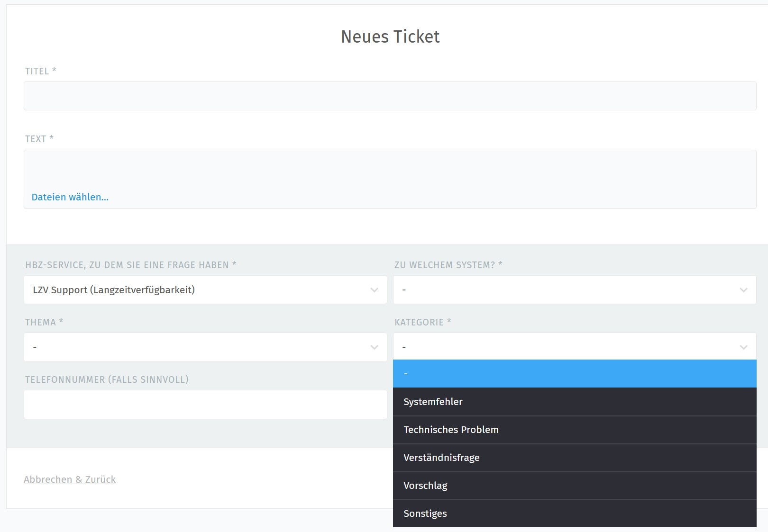
Task: Click the chevron arrow of system selector
Action: (743, 290)
